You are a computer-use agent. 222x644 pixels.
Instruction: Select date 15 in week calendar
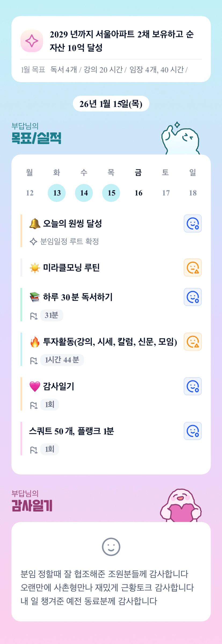click(x=111, y=193)
